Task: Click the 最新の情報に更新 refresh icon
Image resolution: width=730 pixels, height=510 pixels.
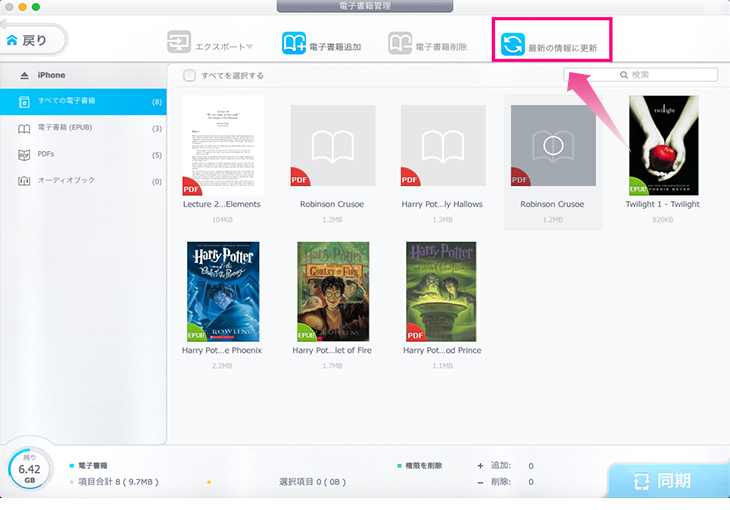Action: point(513,44)
